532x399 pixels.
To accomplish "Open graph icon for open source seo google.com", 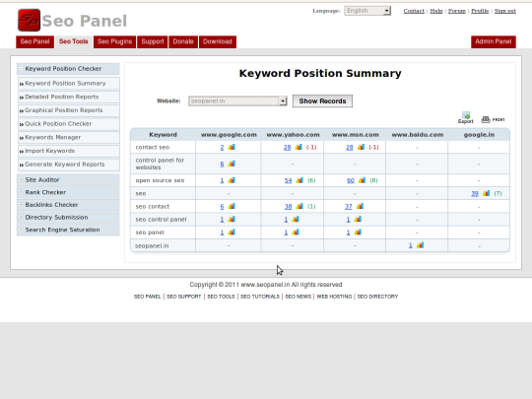I will pyautogui.click(x=232, y=180).
